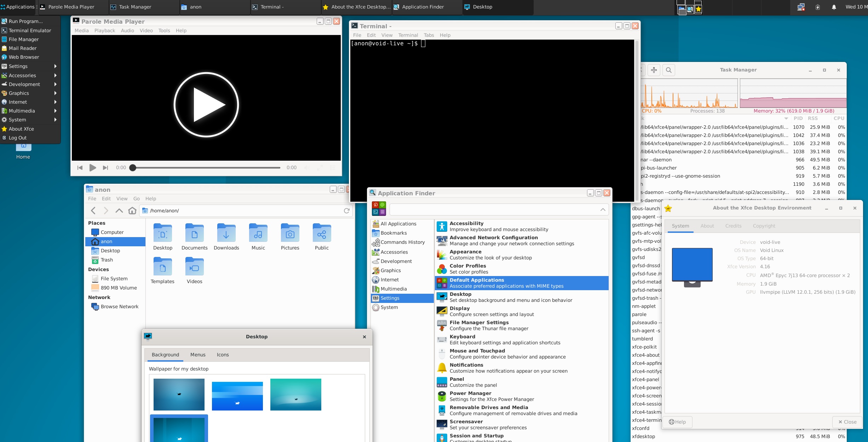Open the Downloads folder icon

pyautogui.click(x=226, y=234)
